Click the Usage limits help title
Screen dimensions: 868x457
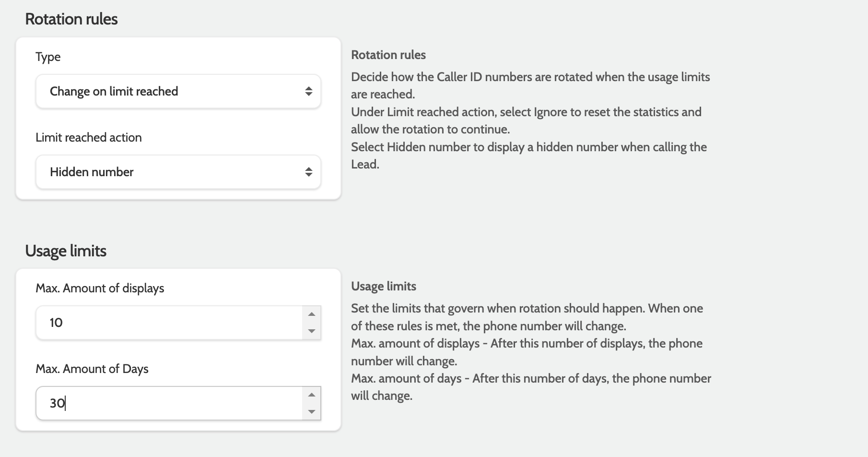[x=384, y=286]
